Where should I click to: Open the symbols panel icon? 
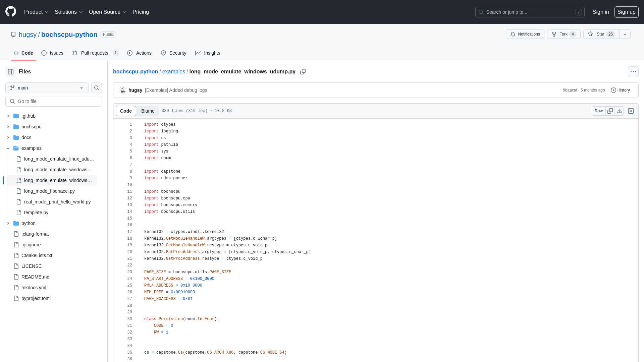pyautogui.click(x=631, y=111)
